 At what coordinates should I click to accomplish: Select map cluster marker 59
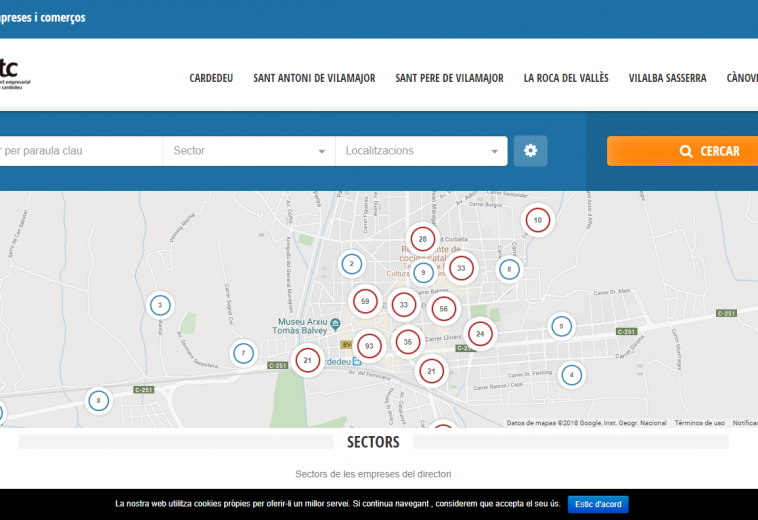click(x=365, y=302)
